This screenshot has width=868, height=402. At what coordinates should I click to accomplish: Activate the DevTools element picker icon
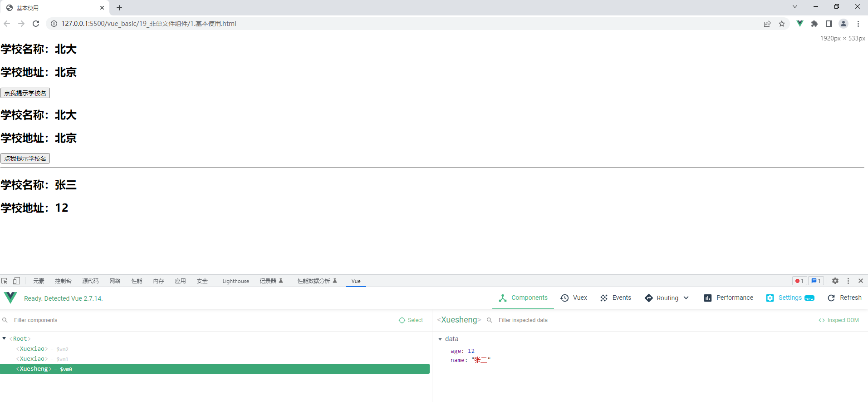click(x=5, y=281)
